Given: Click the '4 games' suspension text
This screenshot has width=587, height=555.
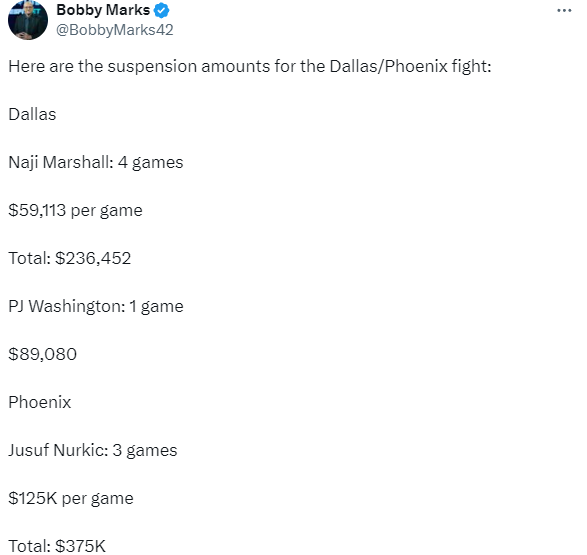Looking at the screenshot, I should click(x=150, y=162).
